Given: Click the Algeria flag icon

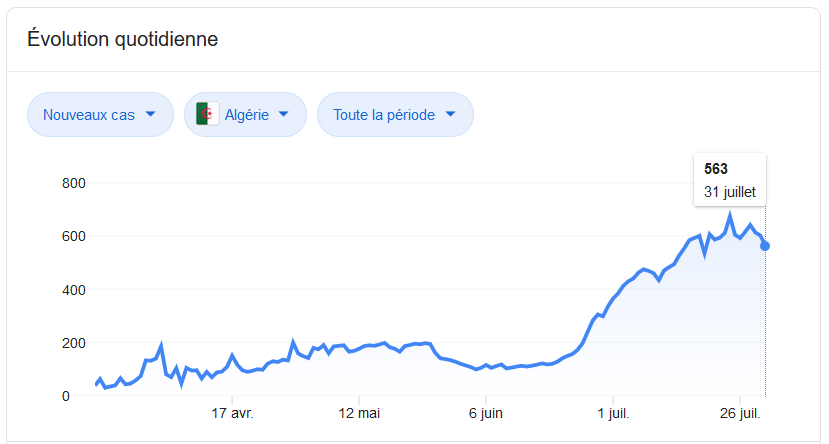Looking at the screenshot, I should tap(207, 114).
